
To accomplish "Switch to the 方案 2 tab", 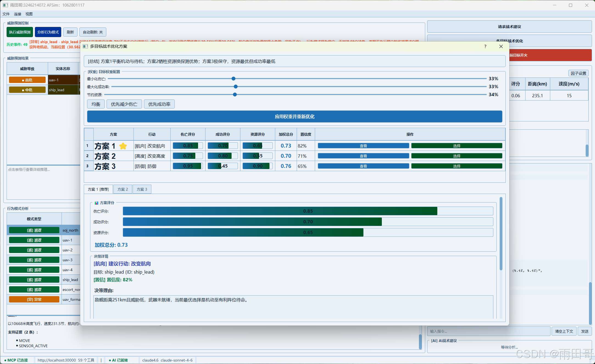I will [123, 189].
